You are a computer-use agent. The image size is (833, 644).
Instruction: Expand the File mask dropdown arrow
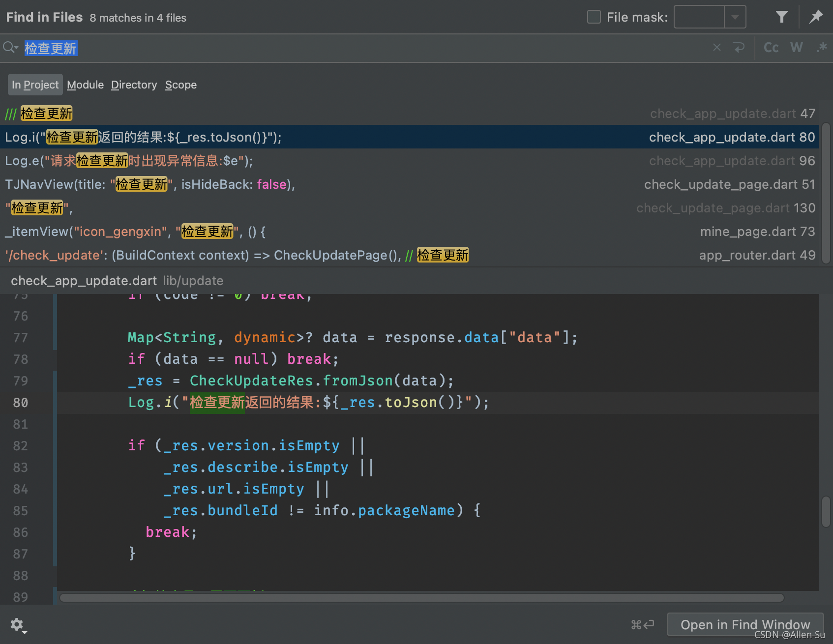(735, 17)
